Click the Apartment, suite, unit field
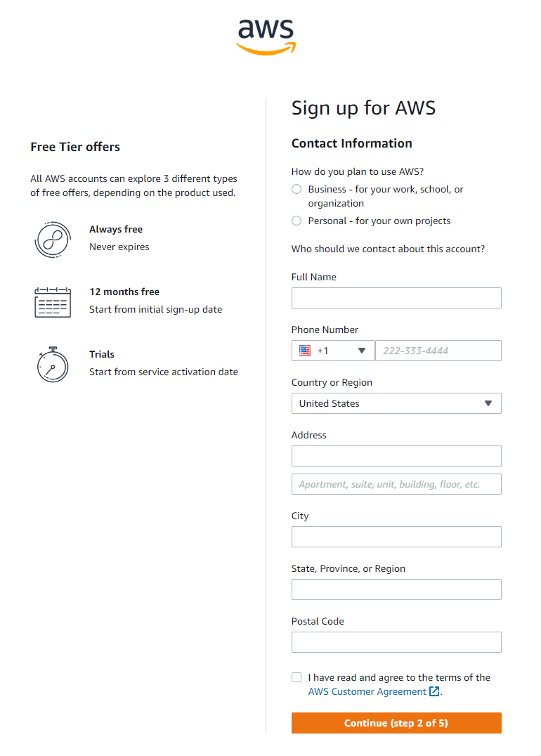The height and width of the screenshot is (756, 541). click(396, 484)
